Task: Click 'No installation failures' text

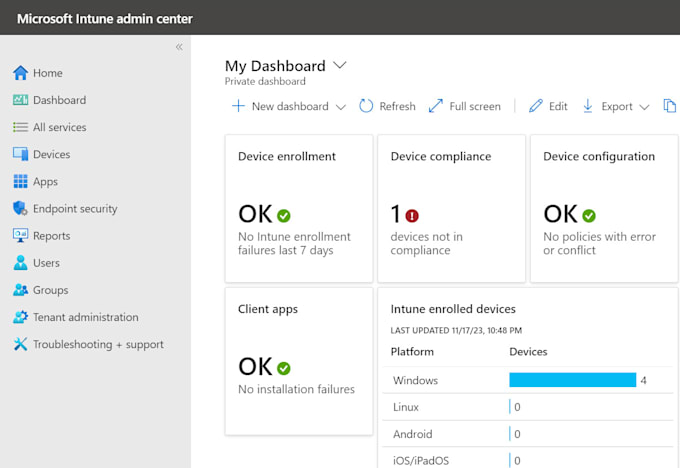Action: 296,389
